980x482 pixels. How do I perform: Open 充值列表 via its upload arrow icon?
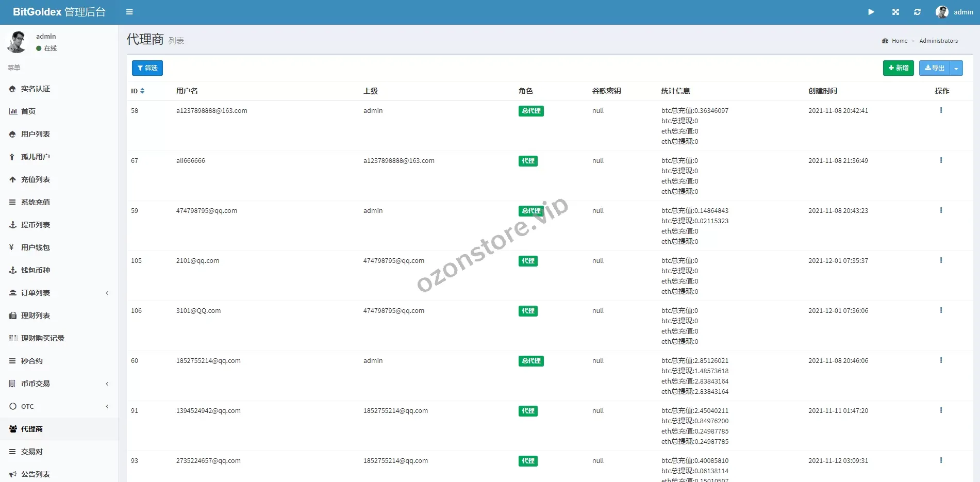coord(11,179)
